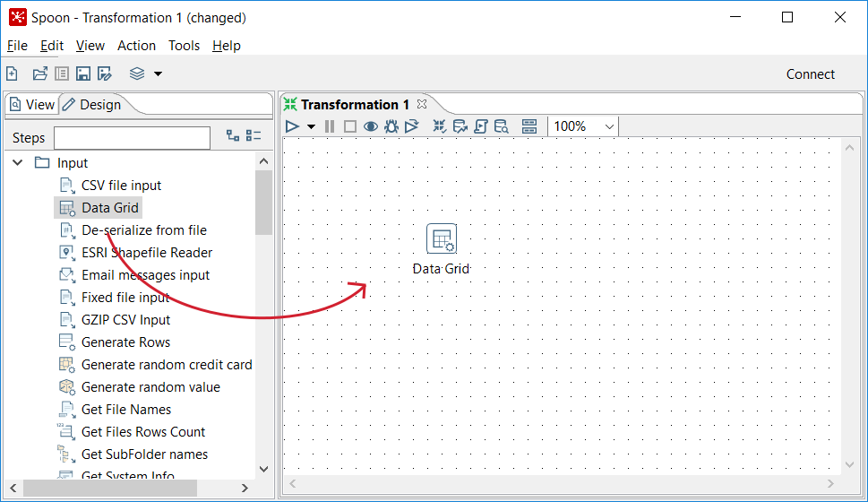The height and width of the screenshot is (502, 868).
Task: Open the View menu
Action: [x=90, y=46]
